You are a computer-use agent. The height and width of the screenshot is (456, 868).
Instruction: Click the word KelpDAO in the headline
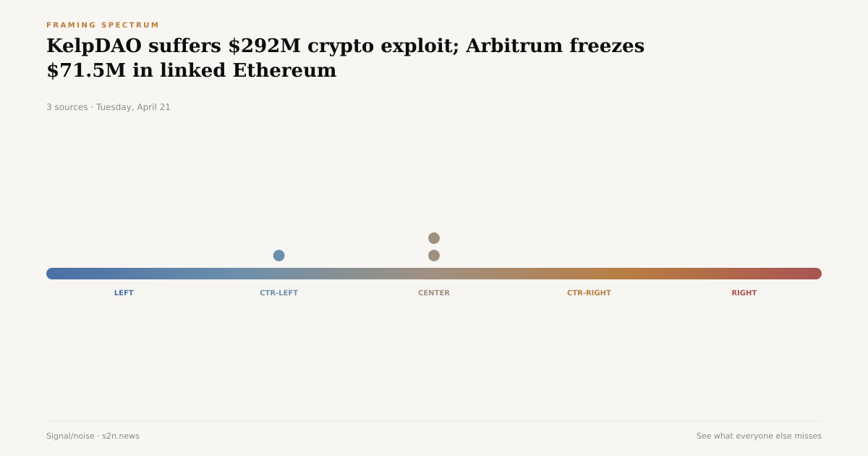pos(94,46)
